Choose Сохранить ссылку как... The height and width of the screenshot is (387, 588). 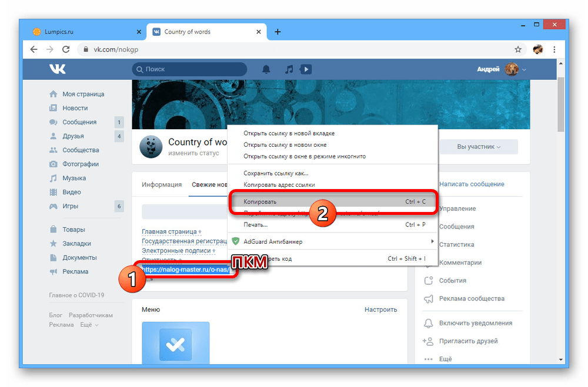[x=276, y=173]
